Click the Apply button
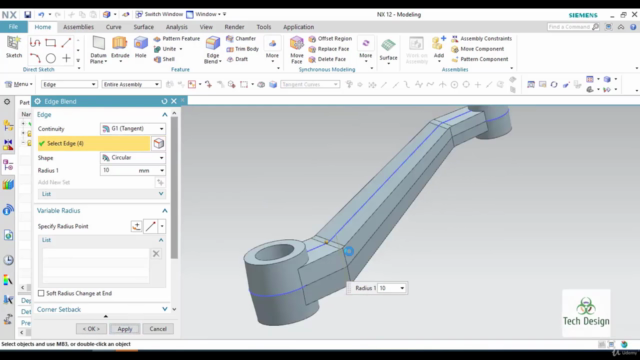The height and width of the screenshot is (360, 640). coord(124,329)
